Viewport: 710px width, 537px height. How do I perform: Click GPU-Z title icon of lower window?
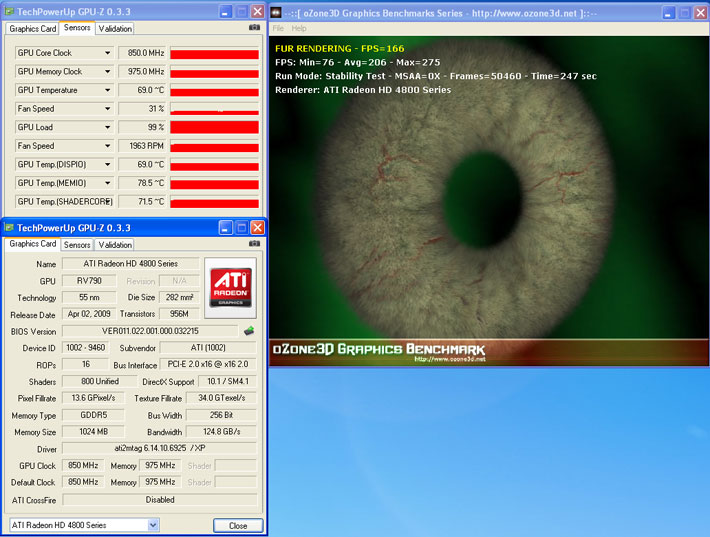(9, 227)
